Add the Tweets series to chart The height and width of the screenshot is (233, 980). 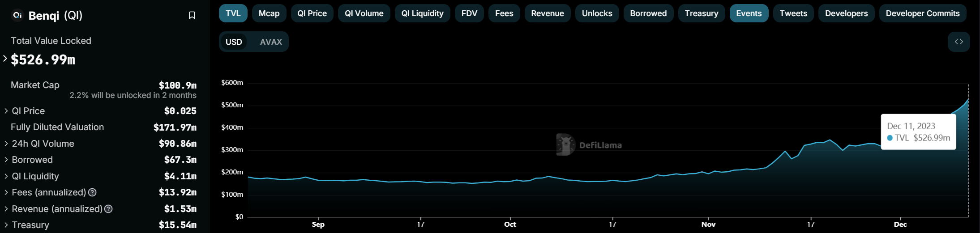793,13
